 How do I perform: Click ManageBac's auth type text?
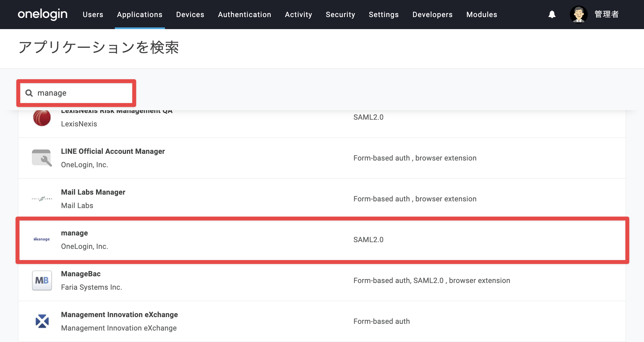coord(432,280)
